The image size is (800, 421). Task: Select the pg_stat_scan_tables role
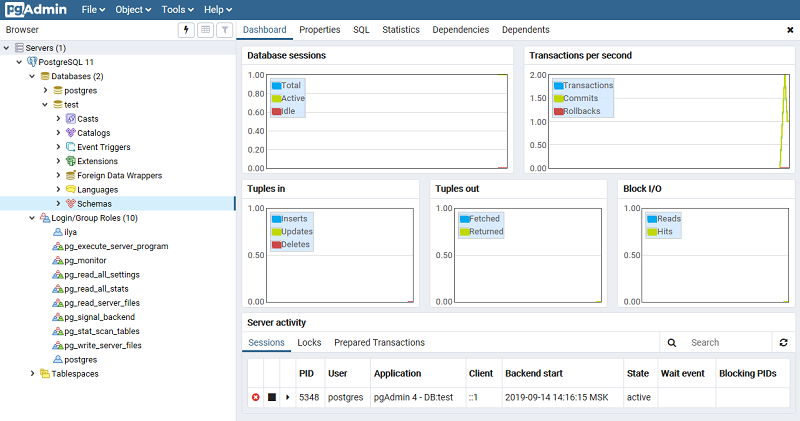[x=102, y=331]
